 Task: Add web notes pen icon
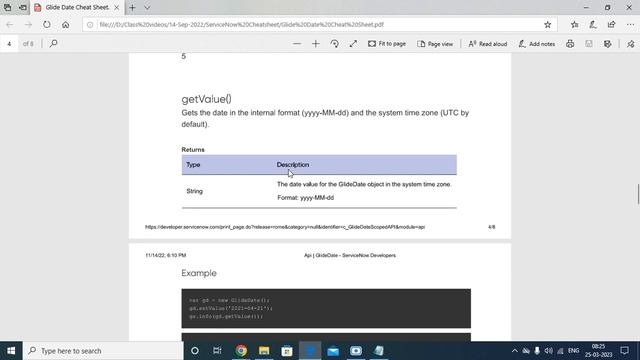[593, 24]
